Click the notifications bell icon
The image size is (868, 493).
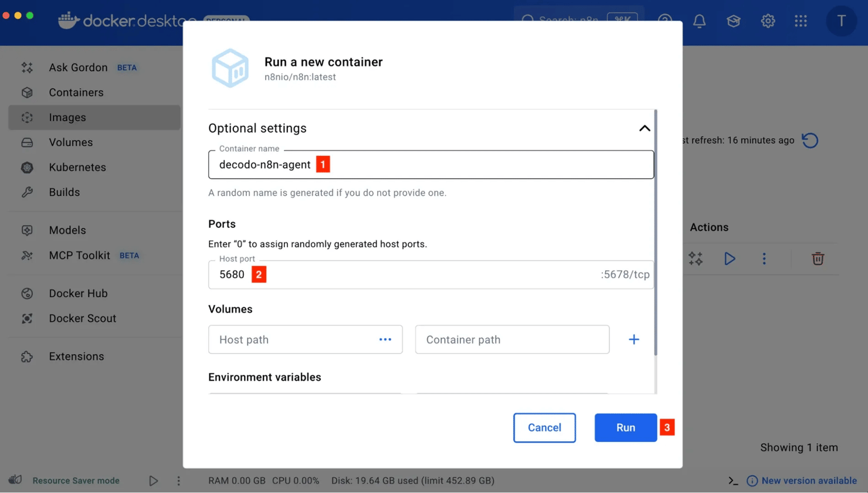[699, 21]
